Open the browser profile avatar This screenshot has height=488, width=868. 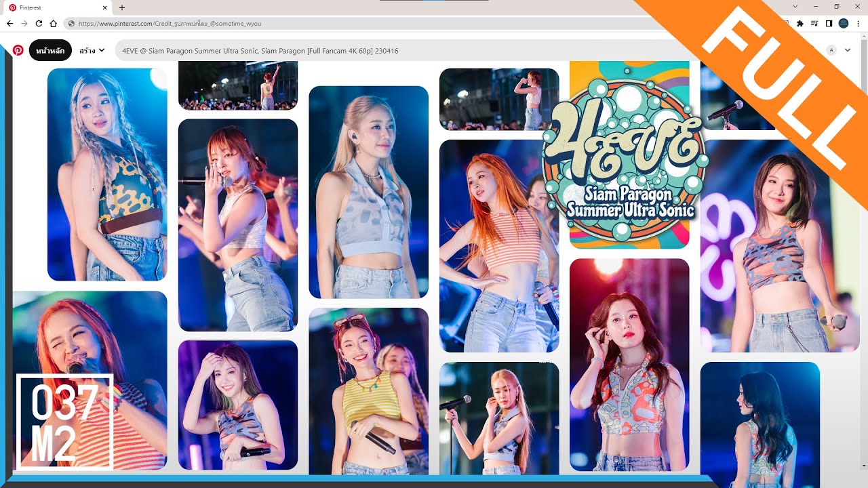tap(844, 23)
